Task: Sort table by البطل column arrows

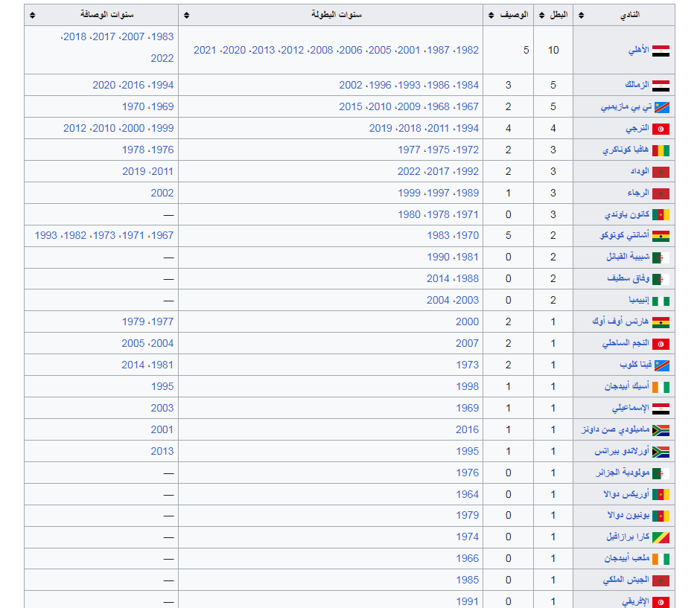Action: [542, 15]
